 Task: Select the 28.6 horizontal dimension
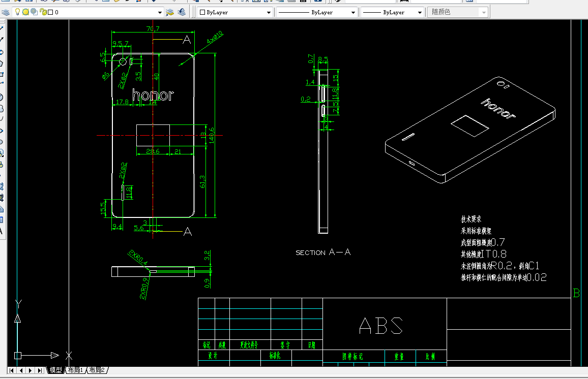(x=153, y=151)
